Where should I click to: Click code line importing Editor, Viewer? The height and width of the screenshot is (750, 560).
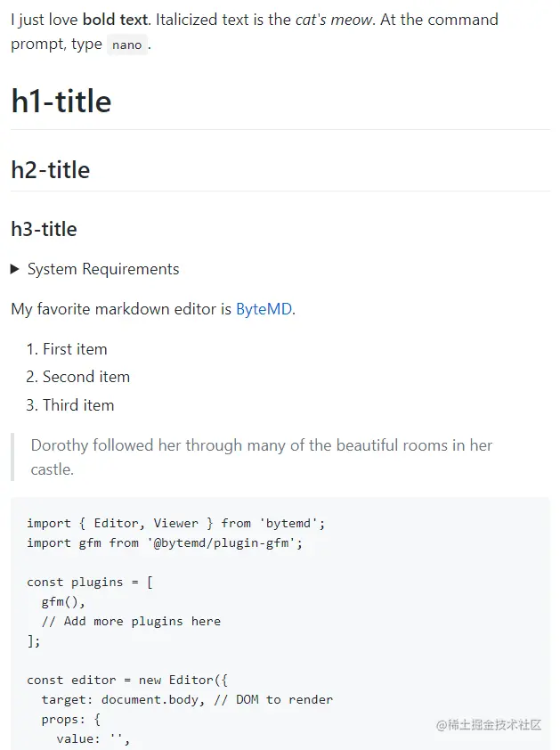176,523
